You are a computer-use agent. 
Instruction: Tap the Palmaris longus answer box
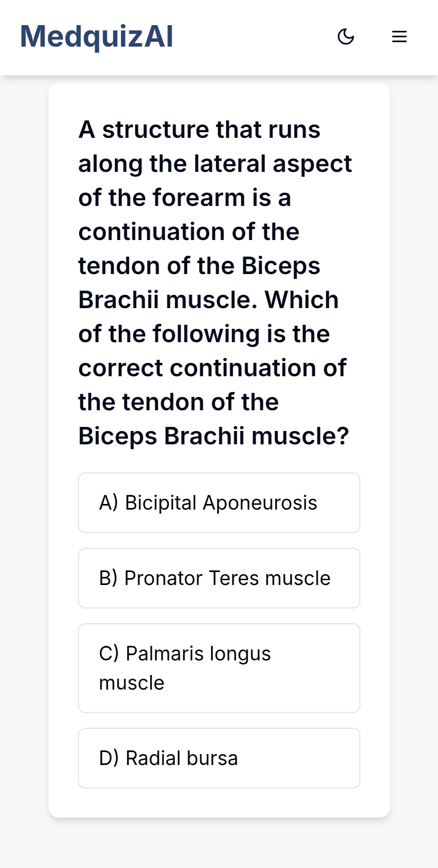point(219,668)
